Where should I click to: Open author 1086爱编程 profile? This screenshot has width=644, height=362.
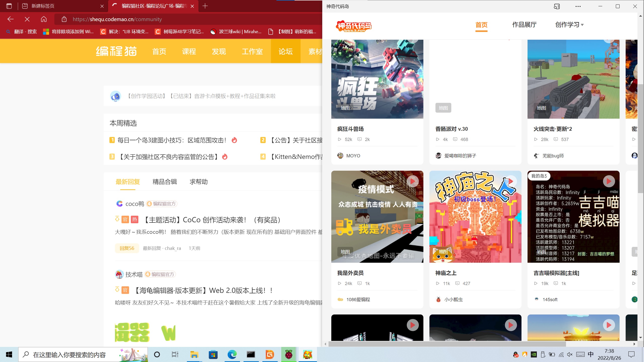point(354,299)
